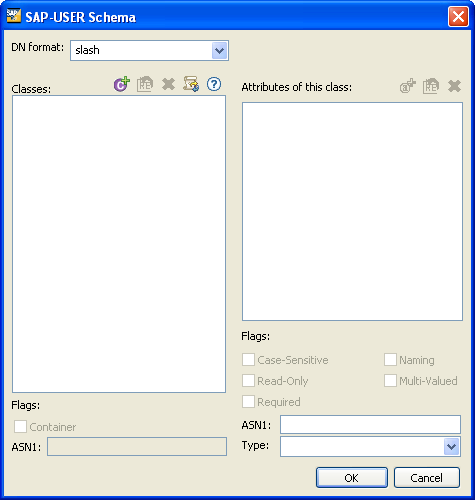Image resolution: width=475 pixels, height=500 pixels.
Task: Add attribute icon above attributes list
Action: point(408,86)
